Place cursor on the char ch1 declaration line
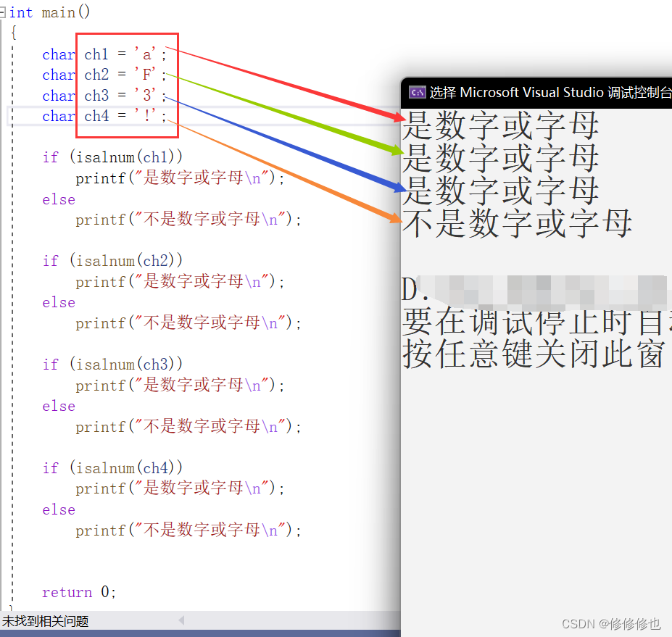This screenshot has height=637, width=672. tap(109, 54)
